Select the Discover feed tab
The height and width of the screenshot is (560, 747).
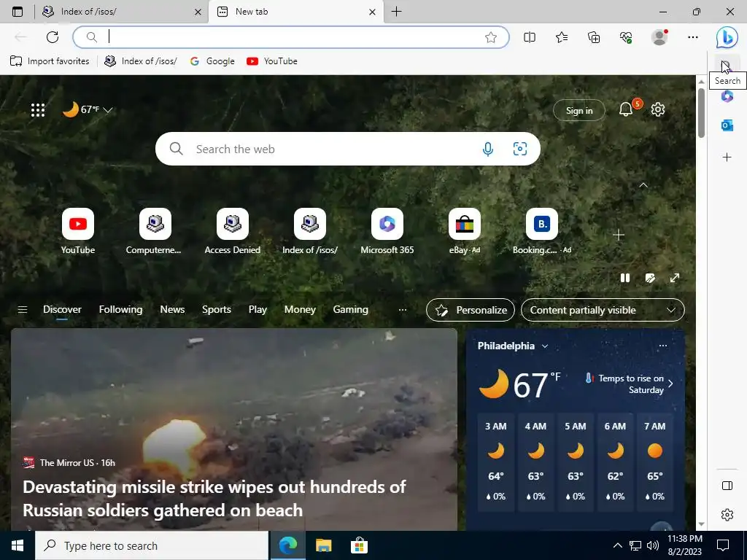tap(62, 309)
